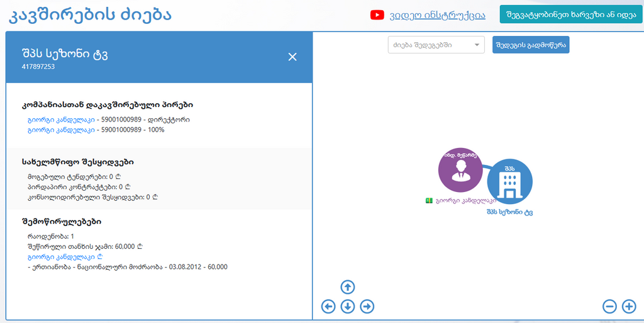
Task: Pan the graph down with arrow
Action: pyautogui.click(x=348, y=307)
